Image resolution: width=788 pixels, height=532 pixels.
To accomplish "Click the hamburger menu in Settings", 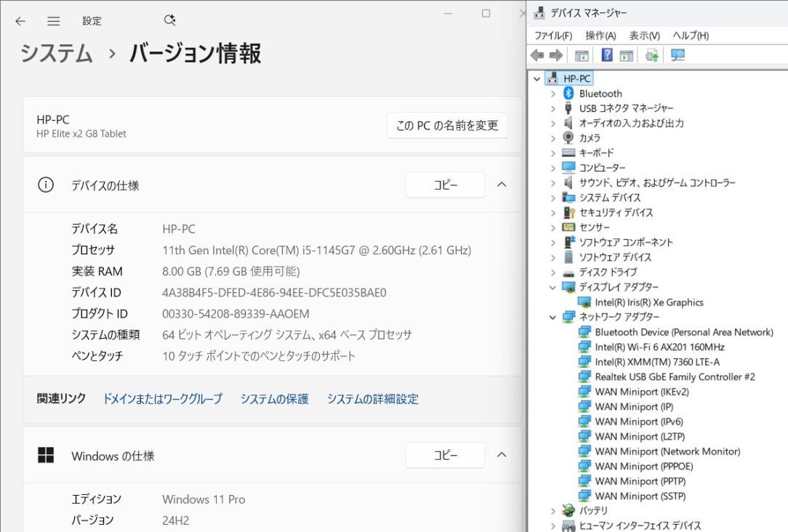I will click(x=53, y=21).
